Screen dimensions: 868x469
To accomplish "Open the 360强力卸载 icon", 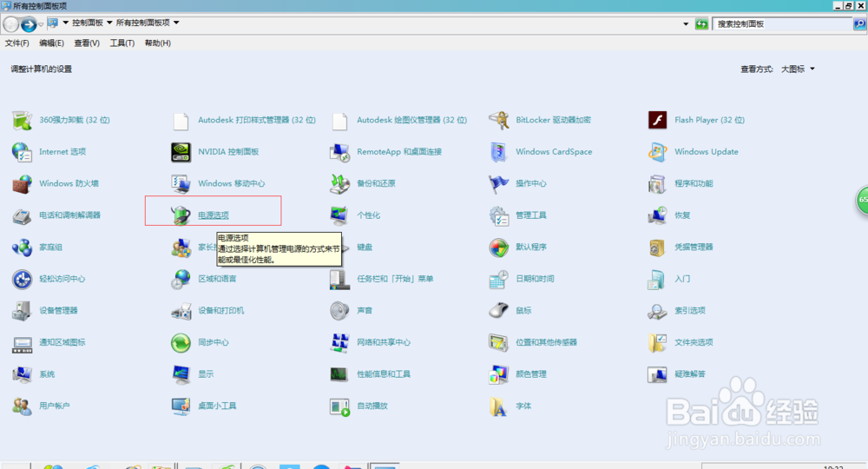I will pos(23,120).
